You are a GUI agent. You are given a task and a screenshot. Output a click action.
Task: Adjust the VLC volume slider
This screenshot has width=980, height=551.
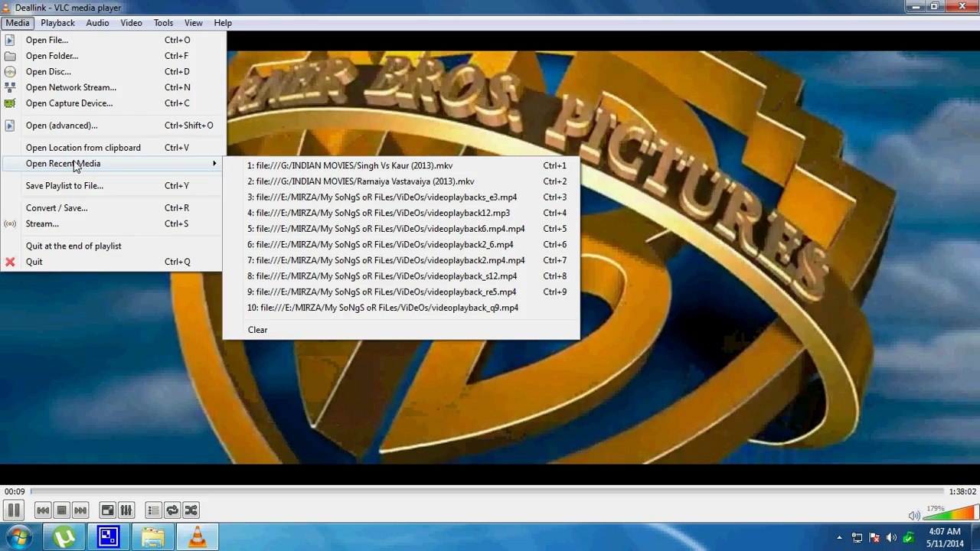(x=950, y=512)
